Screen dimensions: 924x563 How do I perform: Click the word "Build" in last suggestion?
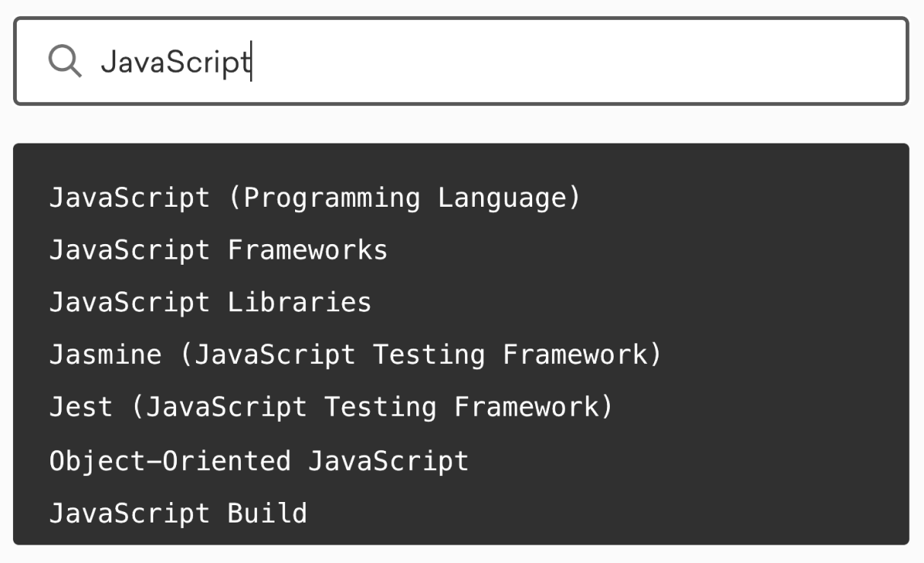[267, 513]
